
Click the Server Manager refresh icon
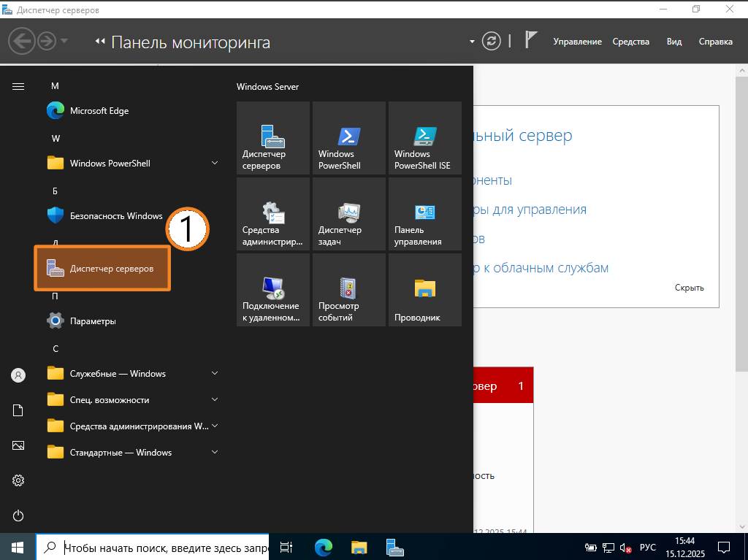(493, 41)
